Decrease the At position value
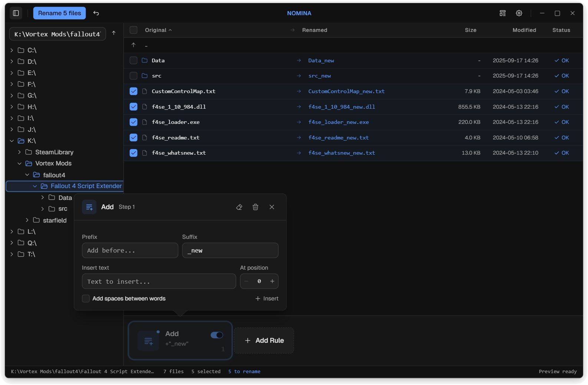The width and height of the screenshot is (588, 385). tap(246, 281)
